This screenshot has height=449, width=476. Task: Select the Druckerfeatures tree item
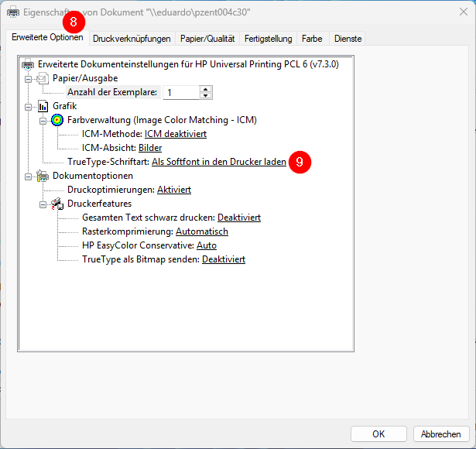click(x=100, y=204)
